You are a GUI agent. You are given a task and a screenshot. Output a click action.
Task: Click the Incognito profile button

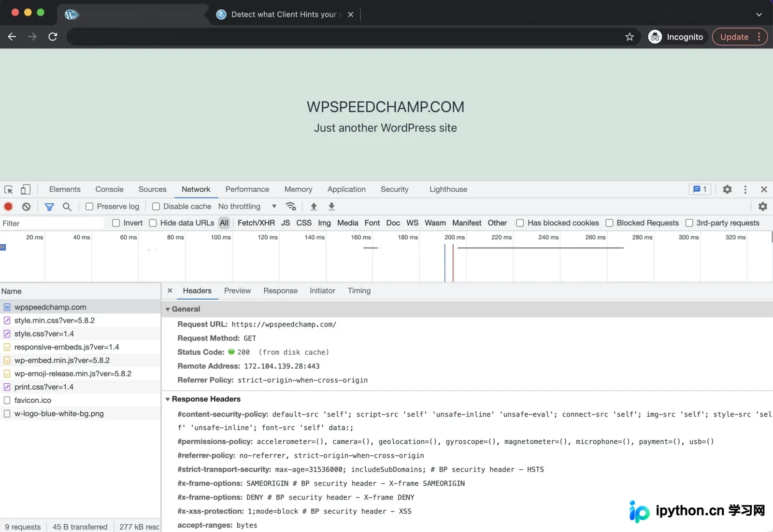tap(678, 37)
